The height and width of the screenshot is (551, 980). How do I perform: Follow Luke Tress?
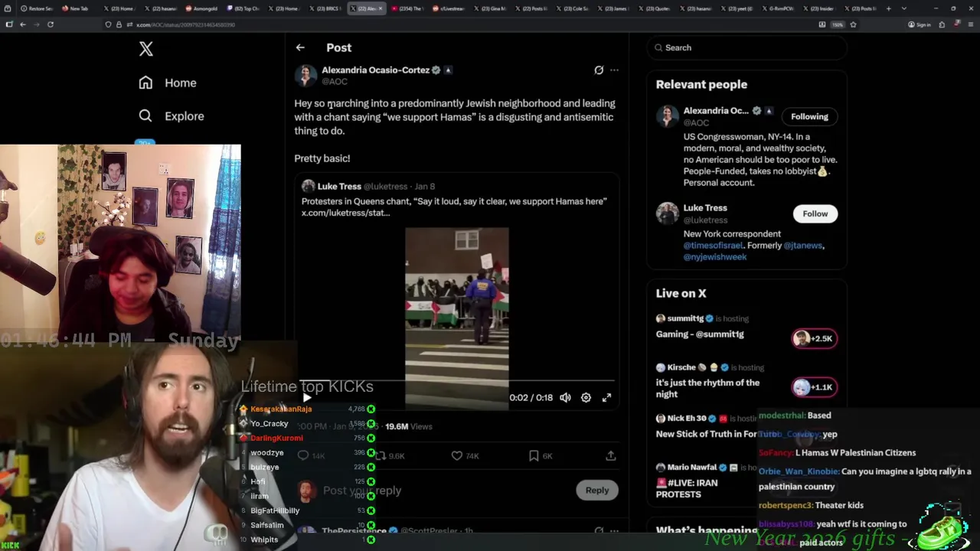pos(815,214)
